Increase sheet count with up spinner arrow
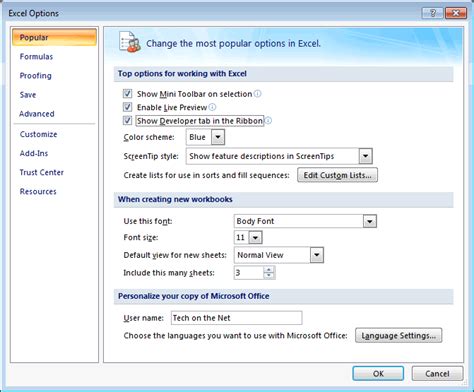Screen dimensions: 474x392 (269, 269)
